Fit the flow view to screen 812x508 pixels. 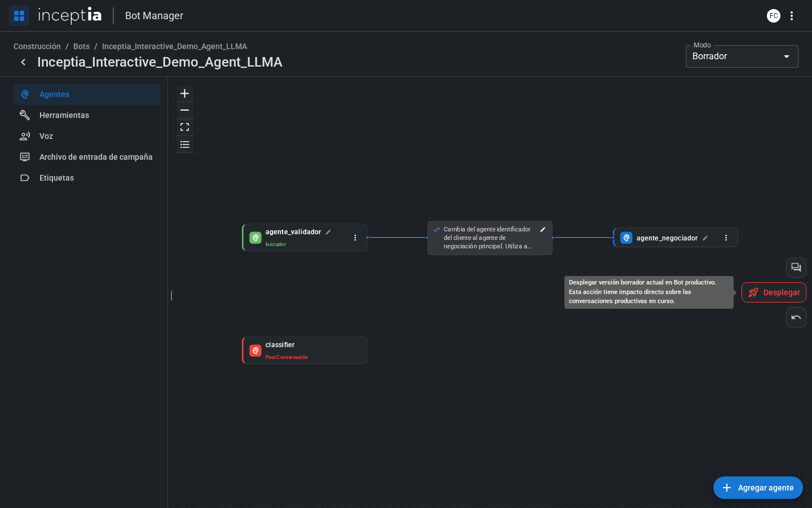184,128
